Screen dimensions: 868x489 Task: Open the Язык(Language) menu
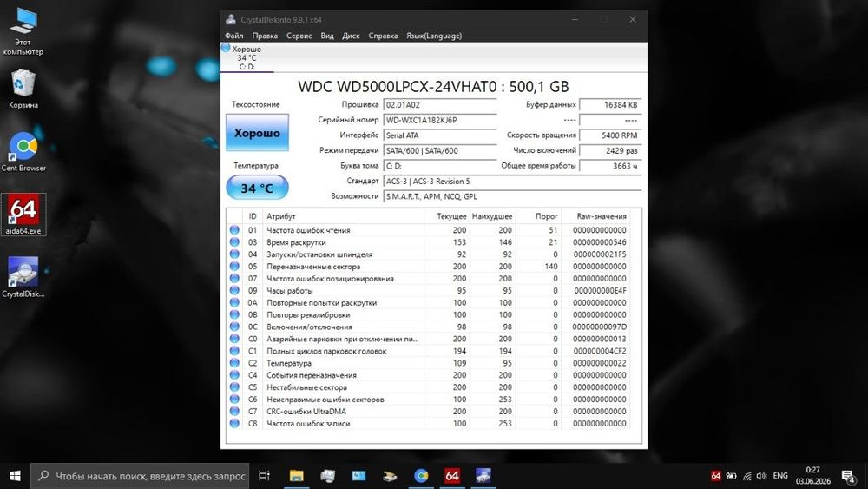[434, 36]
